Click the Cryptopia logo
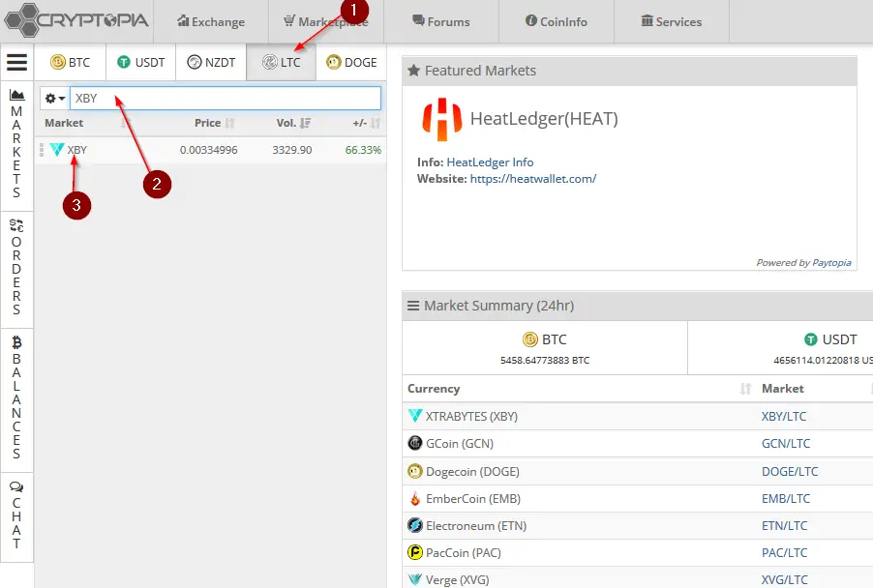The width and height of the screenshot is (873, 588). click(76, 20)
